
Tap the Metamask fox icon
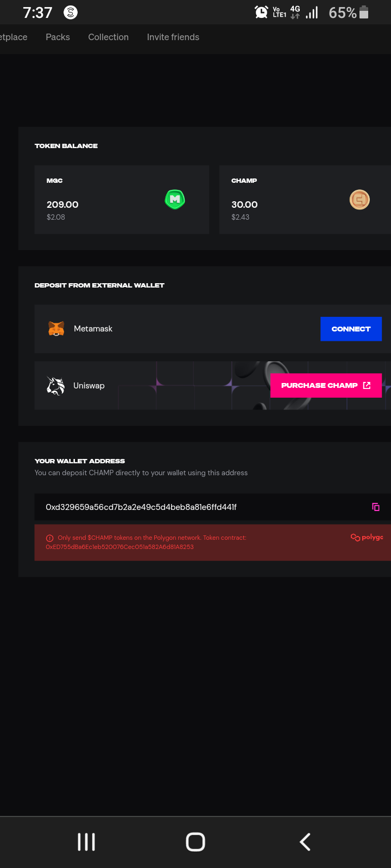click(56, 329)
